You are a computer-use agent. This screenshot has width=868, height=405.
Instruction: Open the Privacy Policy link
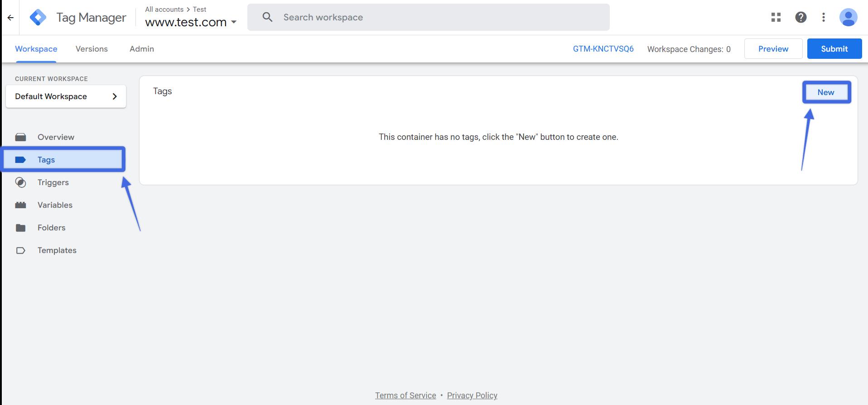tap(472, 395)
